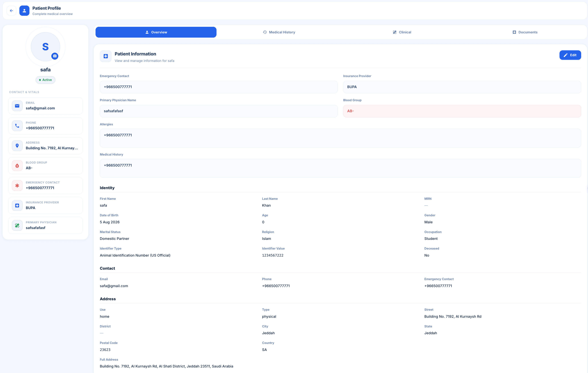Viewport: 588px width, 373px height.
Task: Click the Occupation value Student
Action: tap(431, 239)
